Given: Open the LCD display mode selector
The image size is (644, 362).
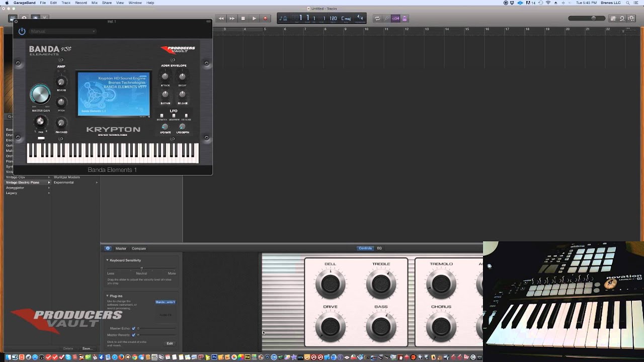Looking at the screenshot, I should pos(283,19).
